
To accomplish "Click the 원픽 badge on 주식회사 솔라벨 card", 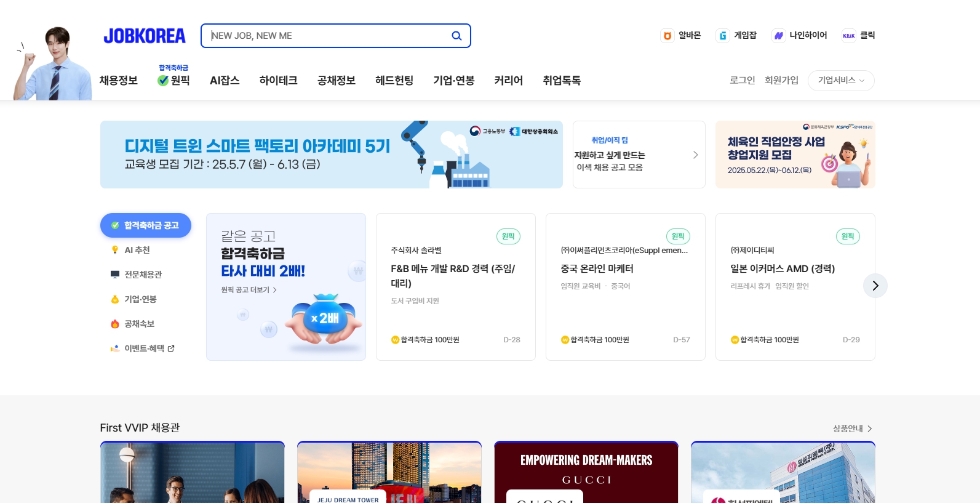I will [508, 236].
